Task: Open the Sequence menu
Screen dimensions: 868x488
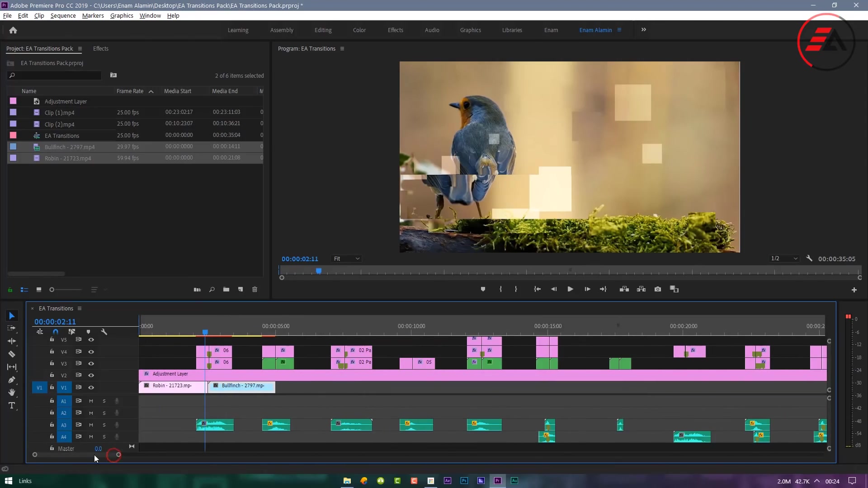Action: coord(63,15)
